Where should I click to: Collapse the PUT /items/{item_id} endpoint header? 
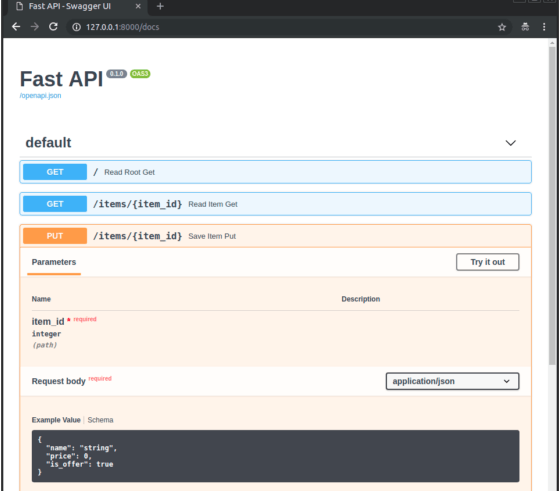tap(275, 236)
